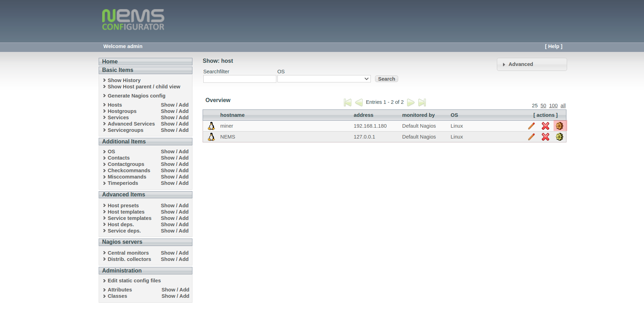
Task: Add a new Host dependency
Action: pos(184,224)
